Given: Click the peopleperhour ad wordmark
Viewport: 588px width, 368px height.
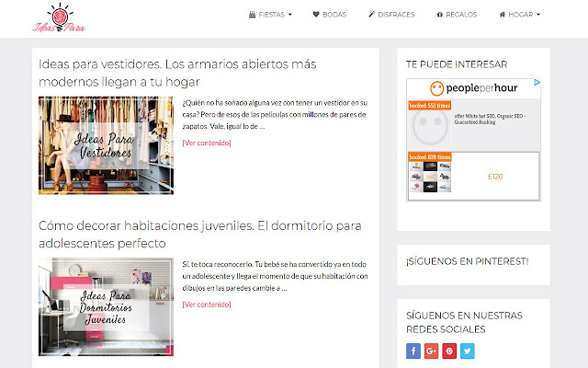Looking at the screenshot, I should click(481, 88).
